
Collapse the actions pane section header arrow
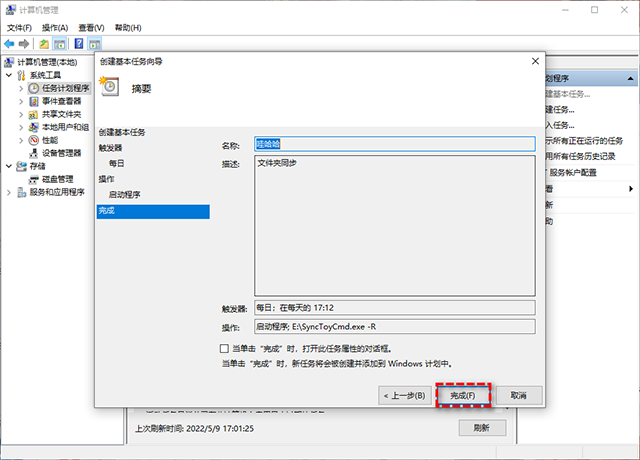[631, 78]
